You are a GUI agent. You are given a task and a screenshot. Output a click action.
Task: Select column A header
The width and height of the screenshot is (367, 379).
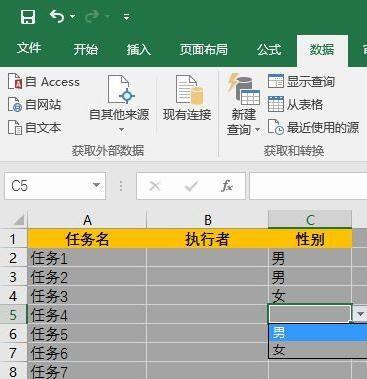(87, 220)
